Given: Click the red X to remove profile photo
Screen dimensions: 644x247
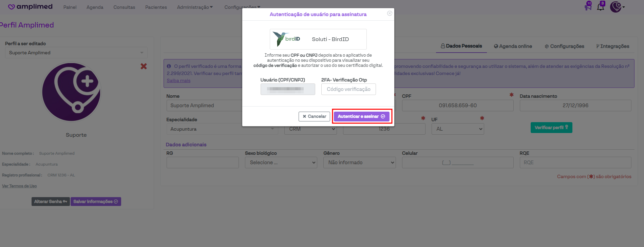Looking at the screenshot, I should [144, 66].
